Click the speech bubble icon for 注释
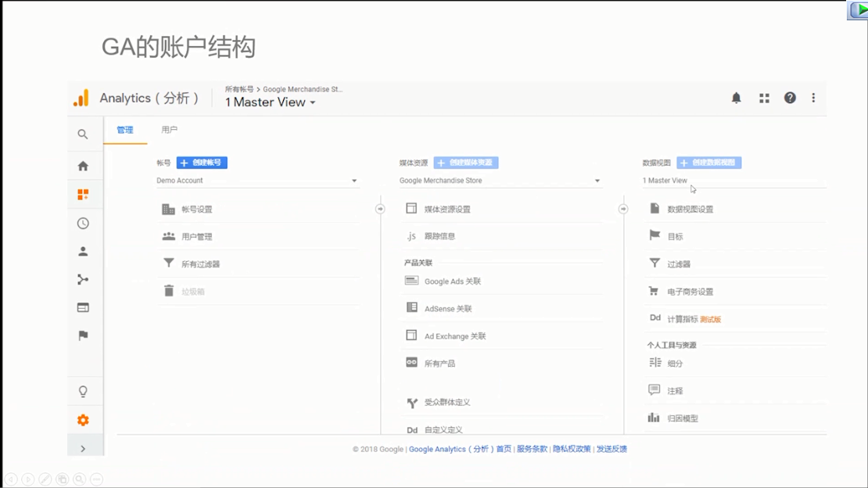The image size is (868, 488). pyautogui.click(x=654, y=390)
